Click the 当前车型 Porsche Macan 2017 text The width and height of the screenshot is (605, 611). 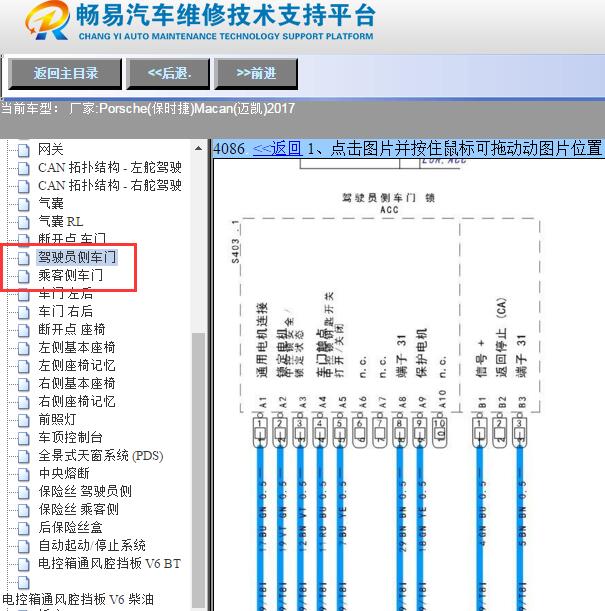tap(148, 108)
